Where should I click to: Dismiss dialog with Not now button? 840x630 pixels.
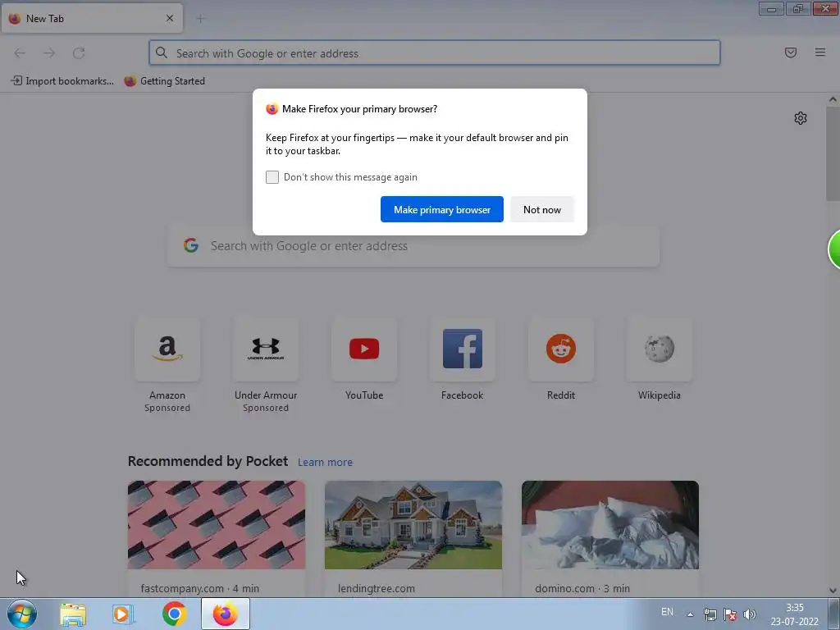tap(542, 209)
